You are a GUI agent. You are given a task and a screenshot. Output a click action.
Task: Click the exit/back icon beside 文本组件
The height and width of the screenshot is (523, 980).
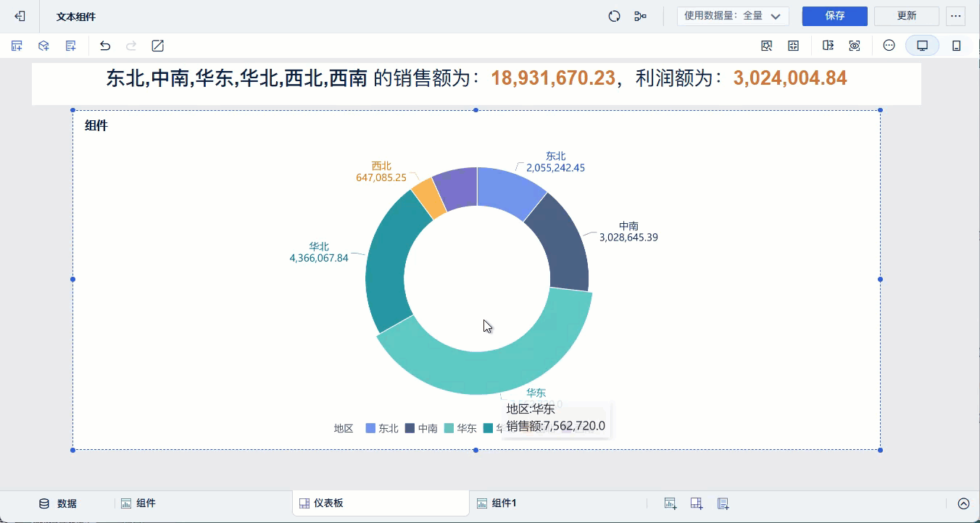20,16
